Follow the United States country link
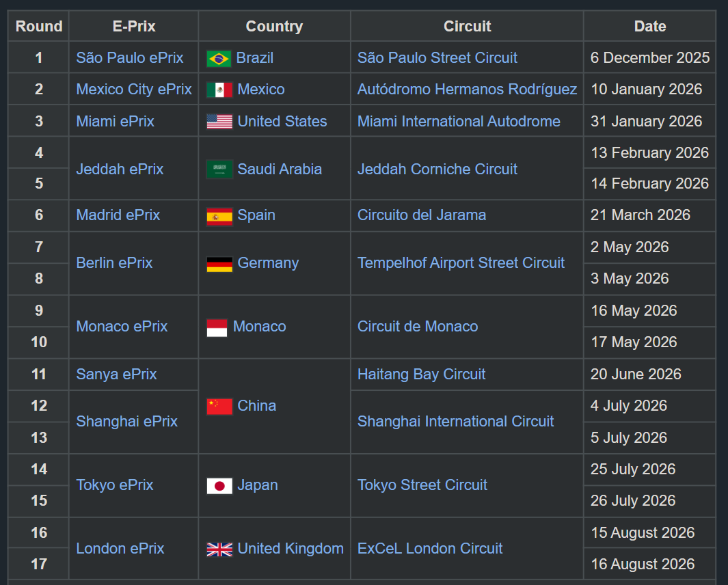Viewport: 728px width, 585px height. pyautogui.click(x=282, y=121)
